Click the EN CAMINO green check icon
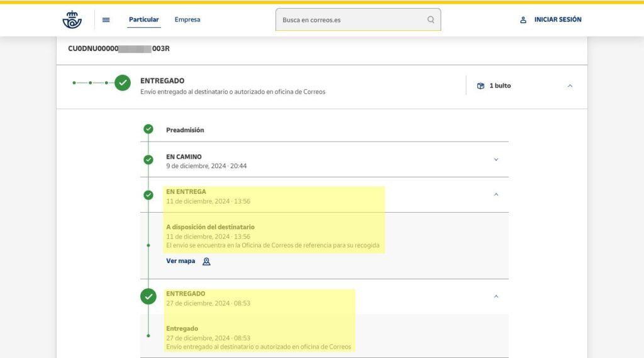644x358 pixels. [148, 159]
